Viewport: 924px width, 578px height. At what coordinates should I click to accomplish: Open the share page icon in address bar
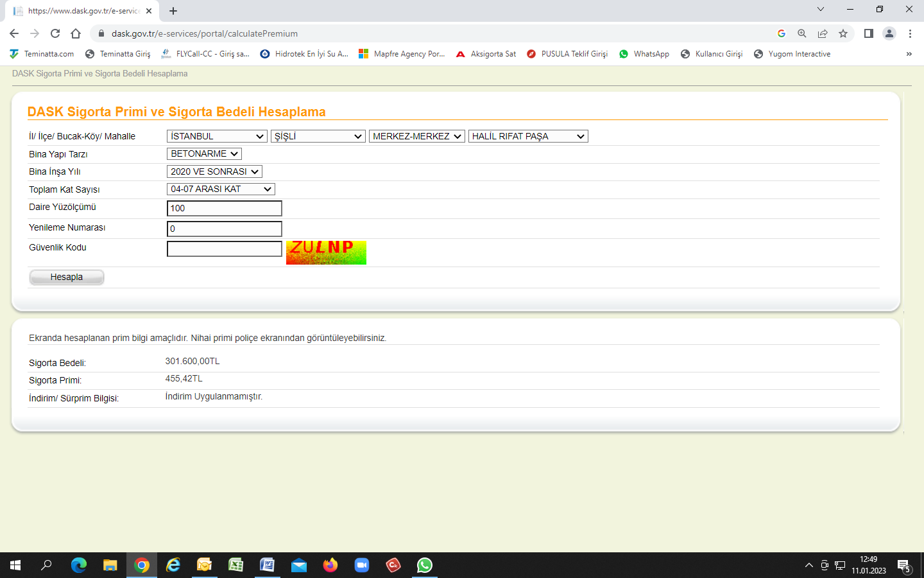[x=823, y=33]
